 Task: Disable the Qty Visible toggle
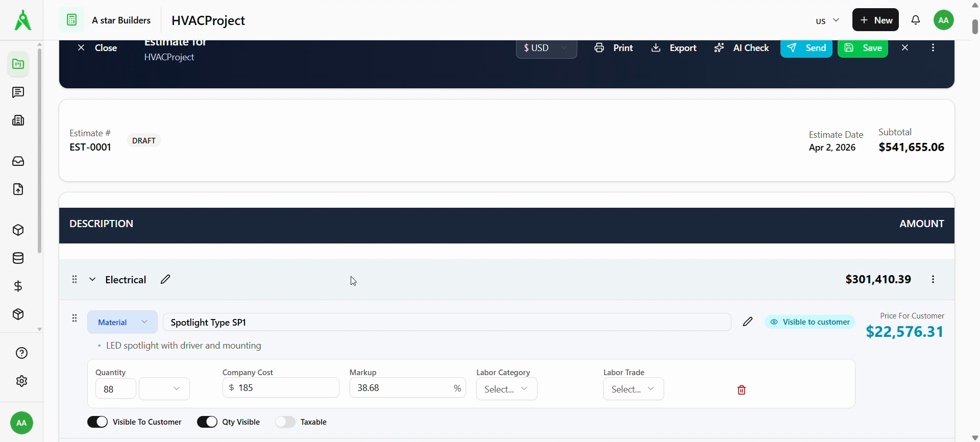pyautogui.click(x=207, y=422)
